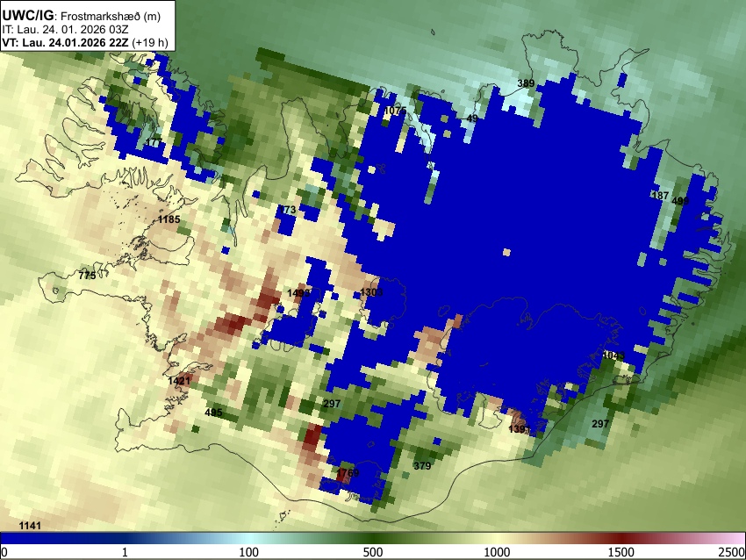The width and height of the screenshot is (746, 560).
Task: Click the map value label 187
Action: pos(660,196)
